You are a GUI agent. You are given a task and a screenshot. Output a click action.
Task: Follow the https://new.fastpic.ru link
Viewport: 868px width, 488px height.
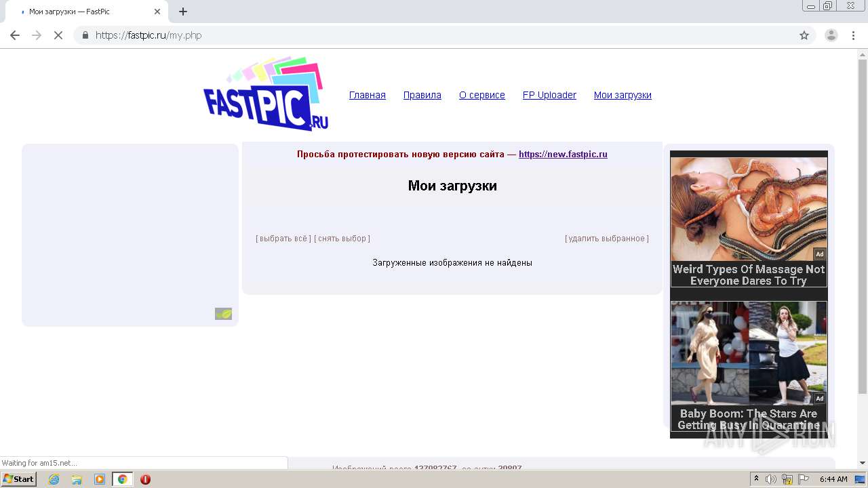point(563,154)
